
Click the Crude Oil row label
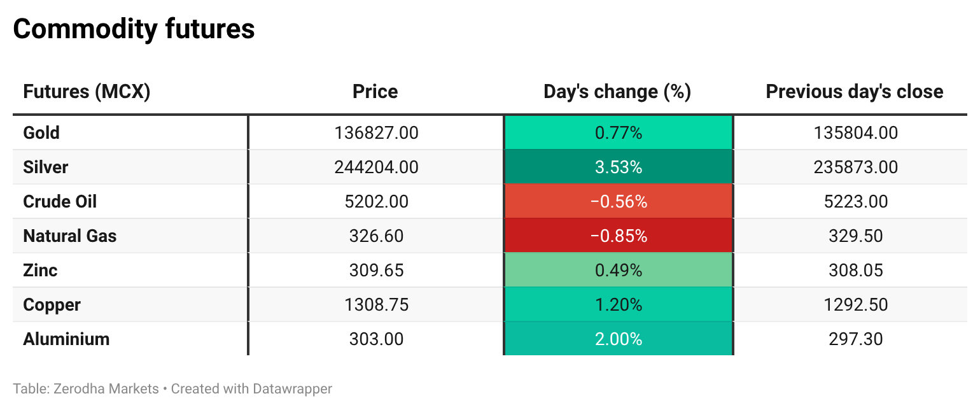(x=60, y=202)
